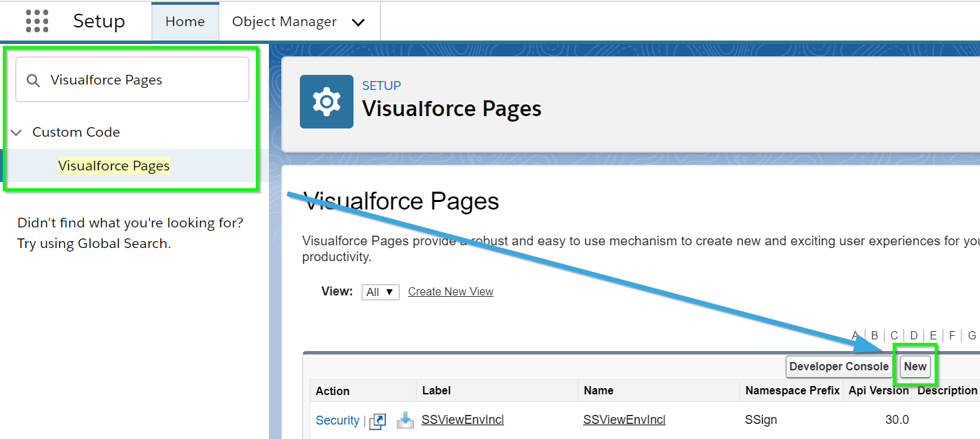980x439 pixels.
Task: Click the Action column header
Action: (333, 391)
